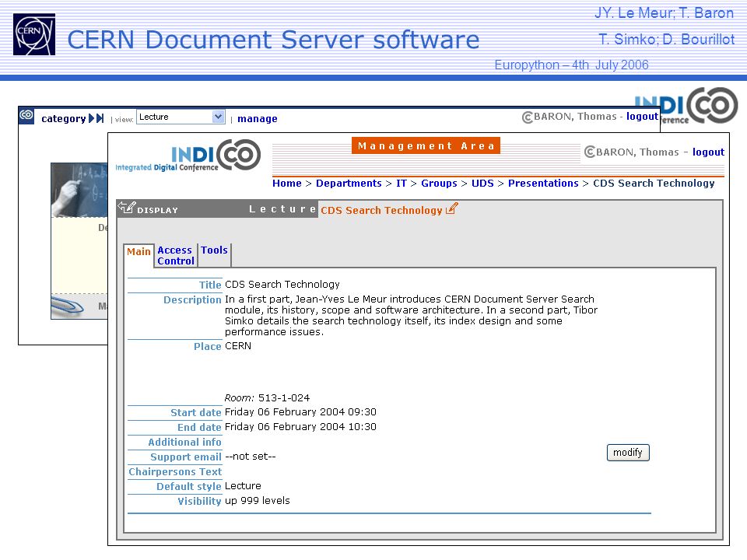Click the Indico icon beside category
The height and width of the screenshot is (560, 747).
click(x=26, y=115)
